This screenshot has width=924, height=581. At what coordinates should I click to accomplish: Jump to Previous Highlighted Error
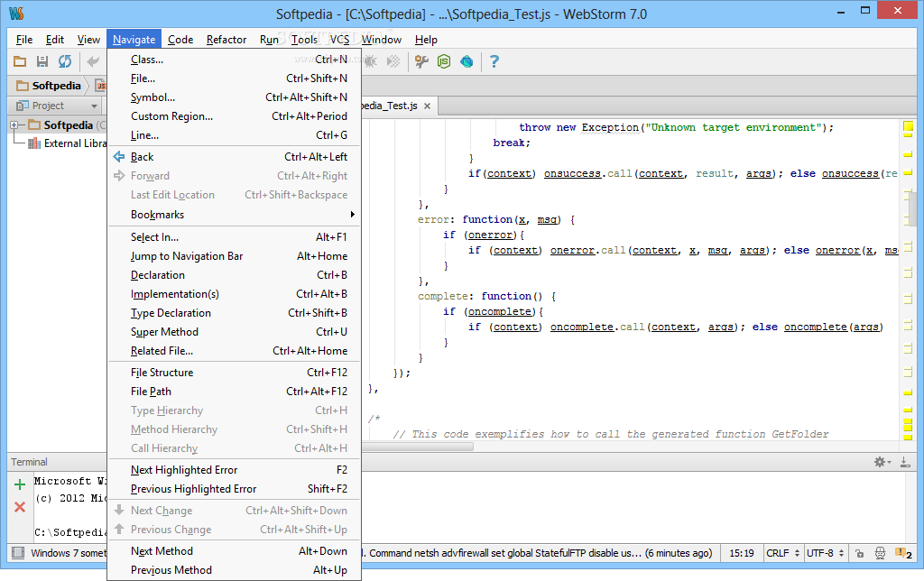pyautogui.click(x=234, y=488)
